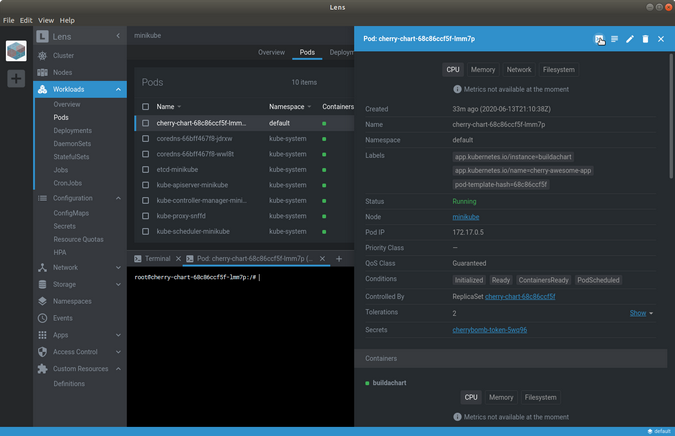
Task: Open the cherrybomb-token secret link
Action: pos(490,329)
